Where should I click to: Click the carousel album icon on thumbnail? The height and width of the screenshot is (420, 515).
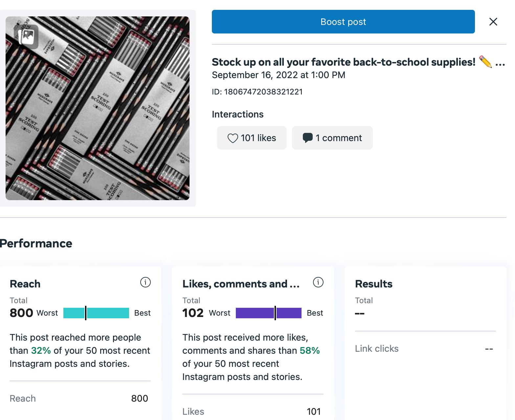coord(26,37)
